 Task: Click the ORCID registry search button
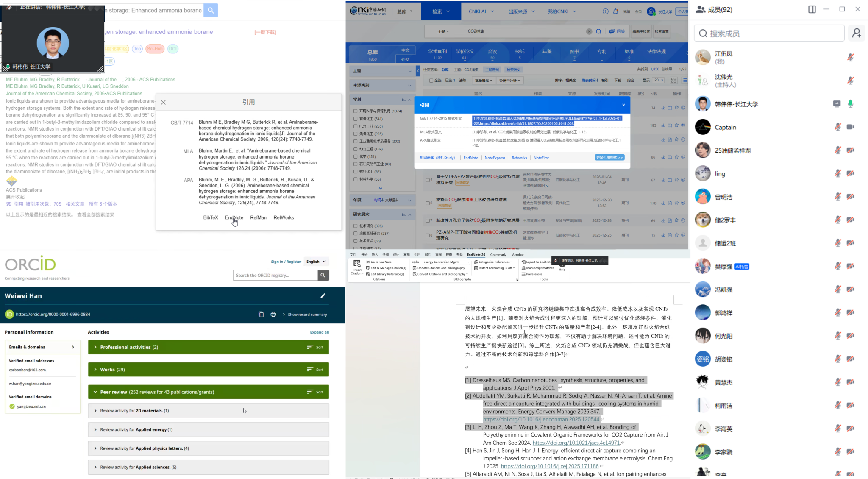[323, 276]
